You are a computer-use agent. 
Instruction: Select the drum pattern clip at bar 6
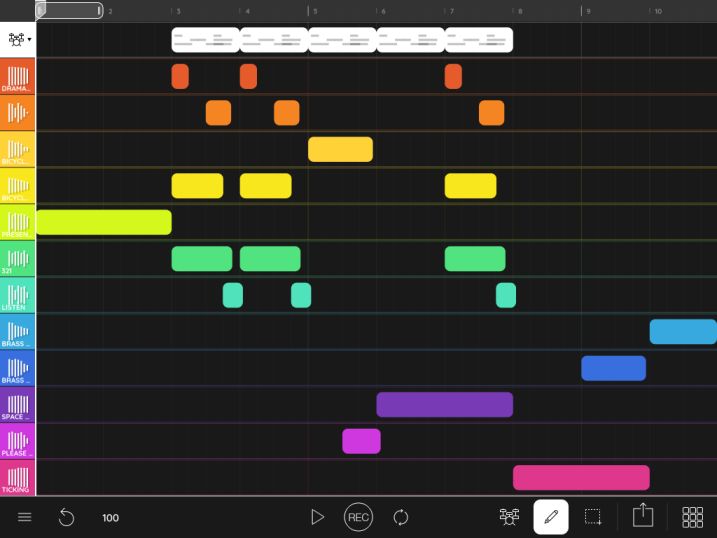[x=410, y=40]
